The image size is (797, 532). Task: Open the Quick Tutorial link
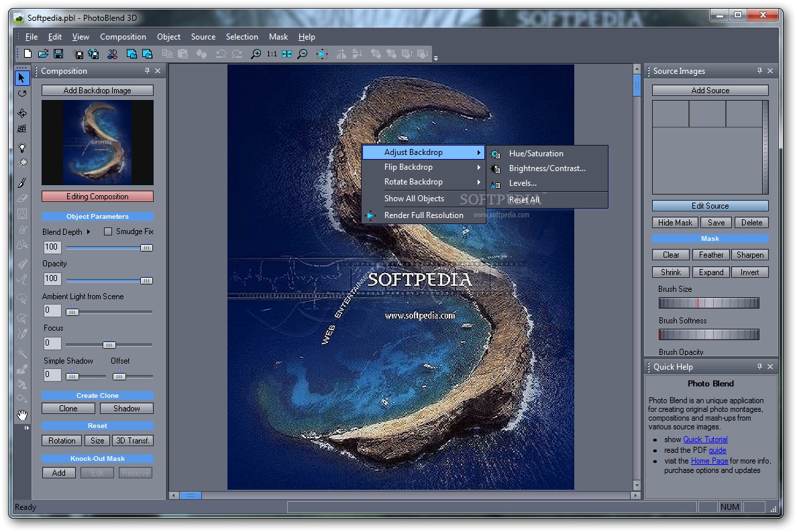tap(705, 439)
